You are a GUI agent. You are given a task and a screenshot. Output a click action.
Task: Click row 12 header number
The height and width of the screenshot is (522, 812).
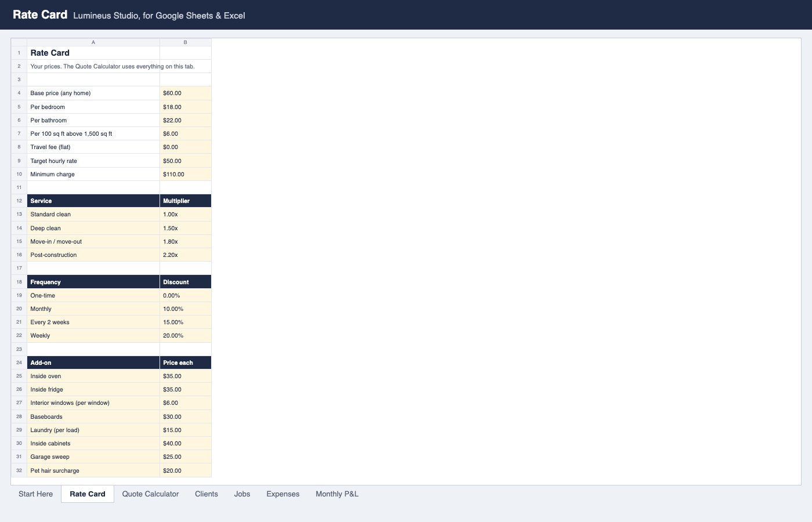19,201
